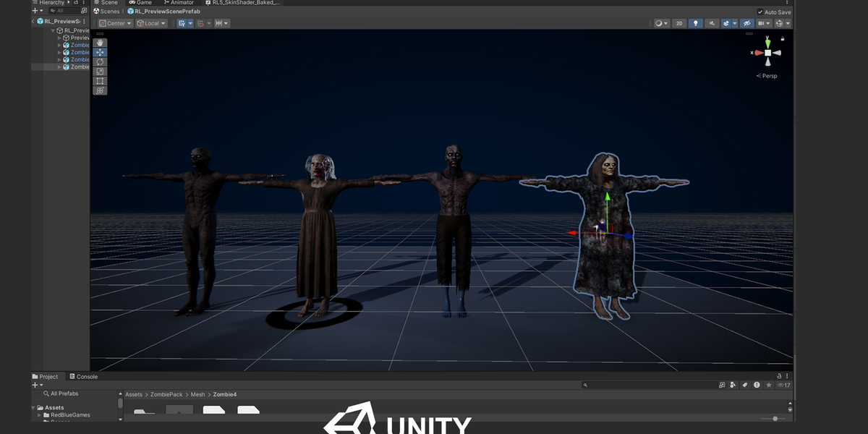Click Persp to switch projection mode
The height and width of the screenshot is (434, 868).
[769, 76]
